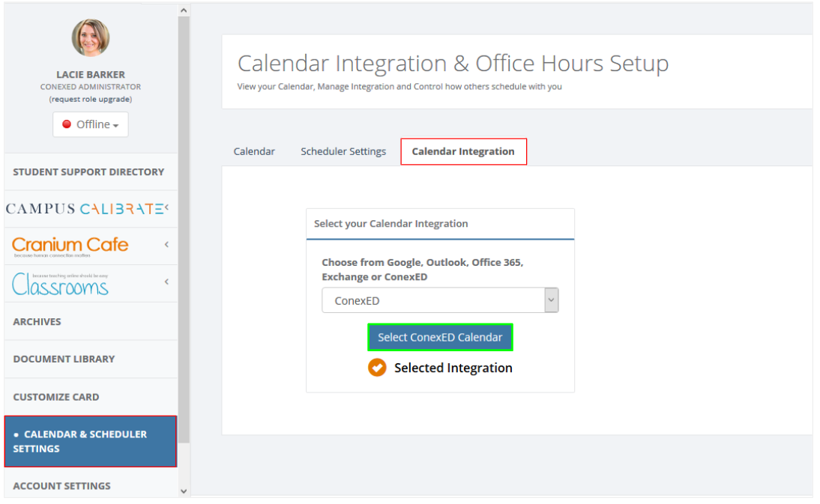Go to Account Settings in sidebar
Screen dimensions: 820x504
pyautogui.click(x=61, y=485)
